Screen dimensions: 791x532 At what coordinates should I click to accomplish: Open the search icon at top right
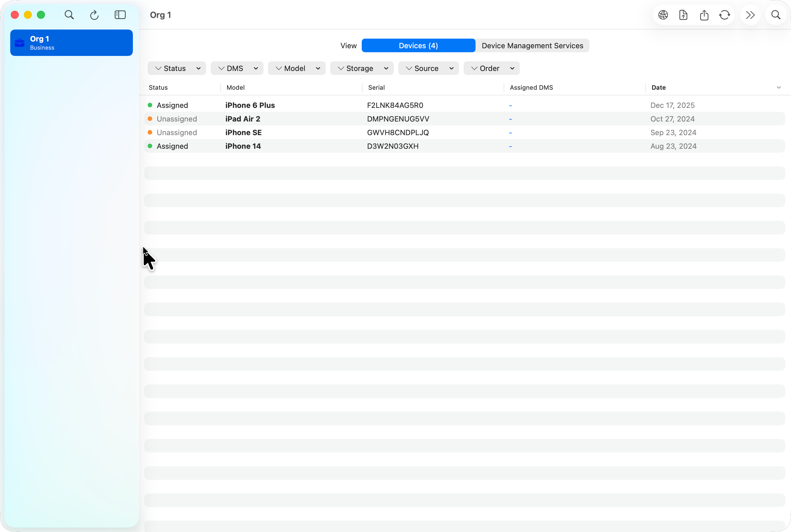pyautogui.click(x=776, y=15)
